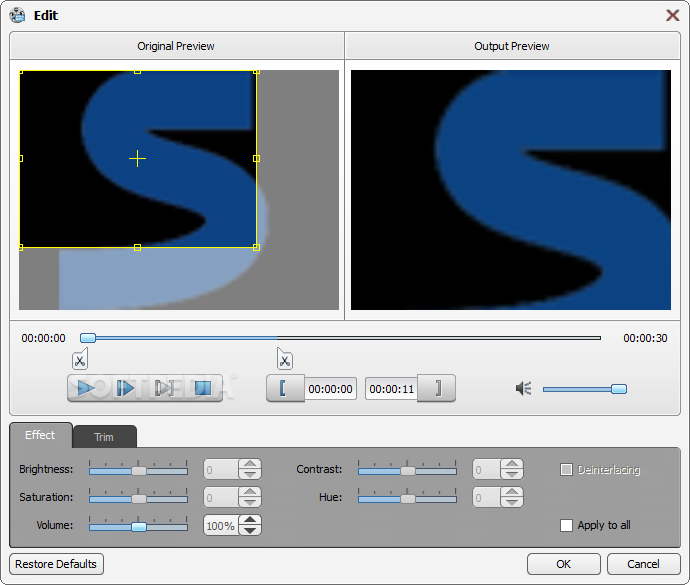Click the Original Preview header

(x=176, y=46)
